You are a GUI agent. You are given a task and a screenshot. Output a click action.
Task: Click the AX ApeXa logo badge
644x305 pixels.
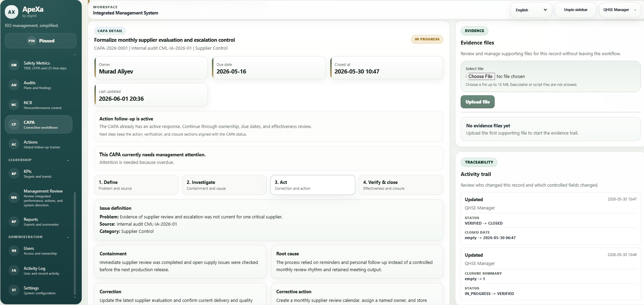[x=11, y=12]
